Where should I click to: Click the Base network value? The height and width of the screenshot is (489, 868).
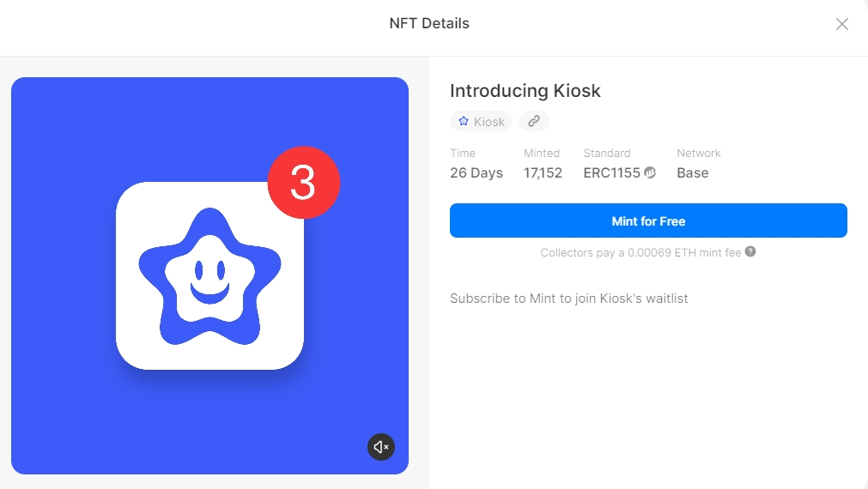tap(693, 173)
